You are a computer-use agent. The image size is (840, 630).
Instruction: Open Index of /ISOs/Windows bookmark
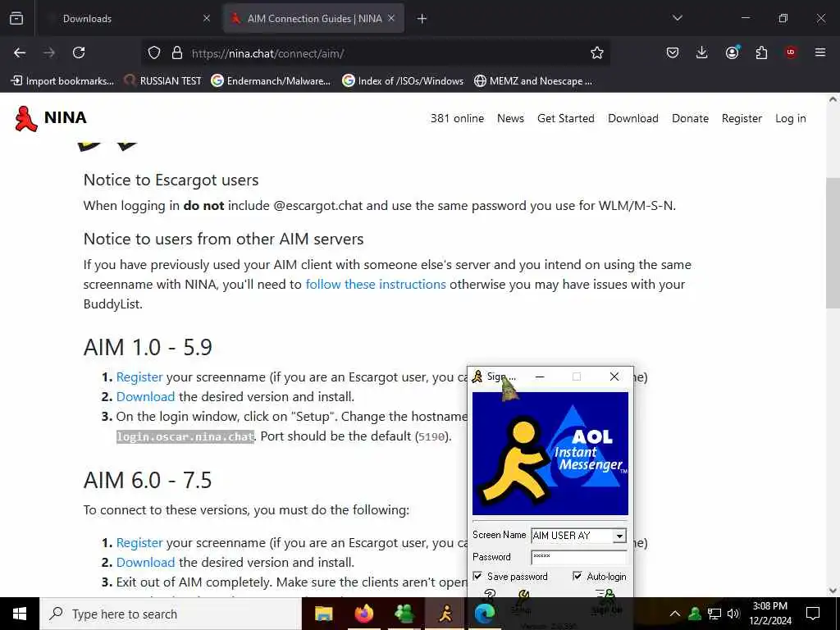point(403,81)
